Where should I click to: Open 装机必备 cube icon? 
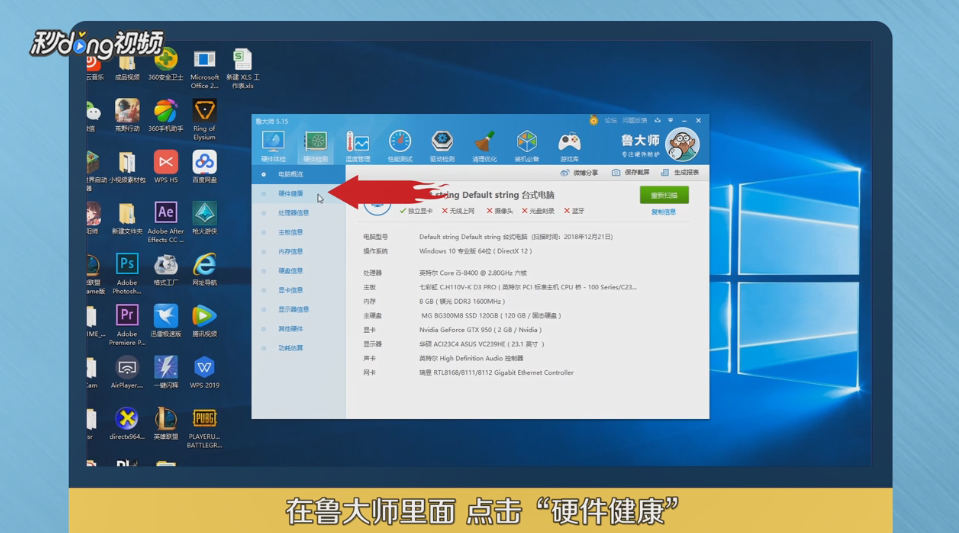(x=527, y=146)
